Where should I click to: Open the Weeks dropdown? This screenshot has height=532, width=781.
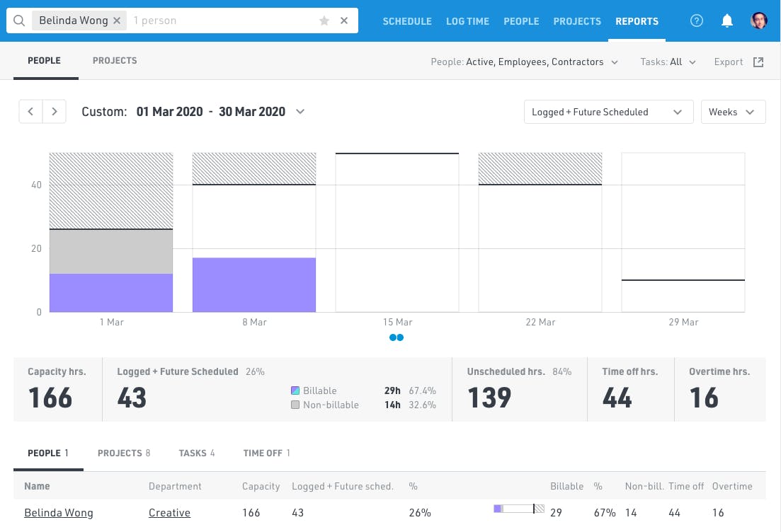point(733,111)
